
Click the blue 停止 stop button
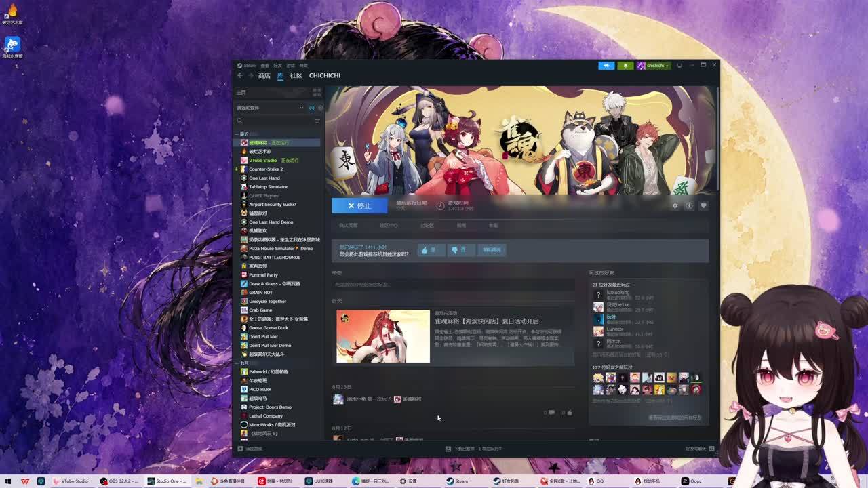tap(359, 205)
